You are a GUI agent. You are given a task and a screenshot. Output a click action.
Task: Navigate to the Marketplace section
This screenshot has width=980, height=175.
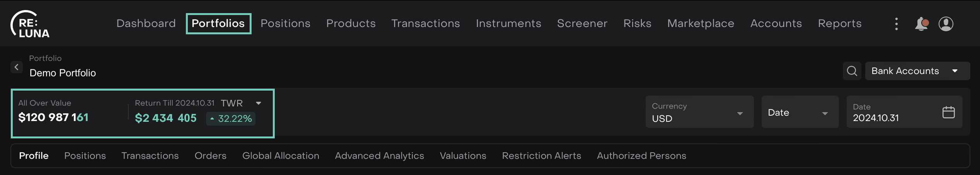[700, 24]
